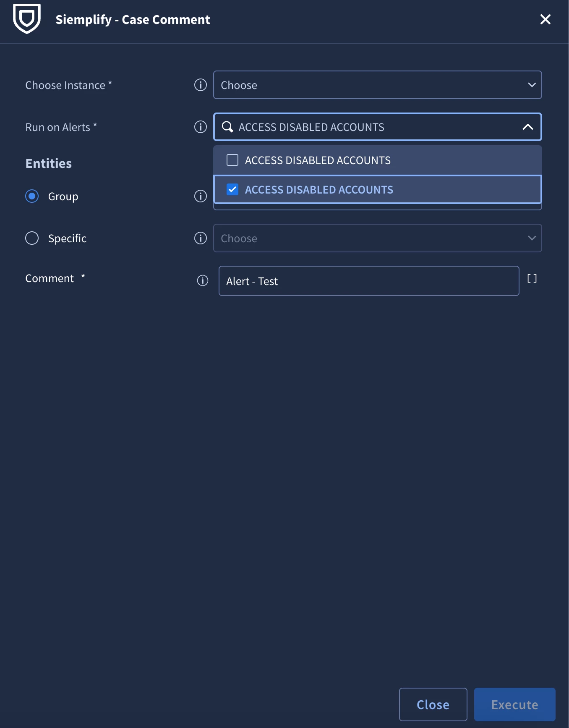
Task: Close the Case Comment dialog with X
Action: 545,19
